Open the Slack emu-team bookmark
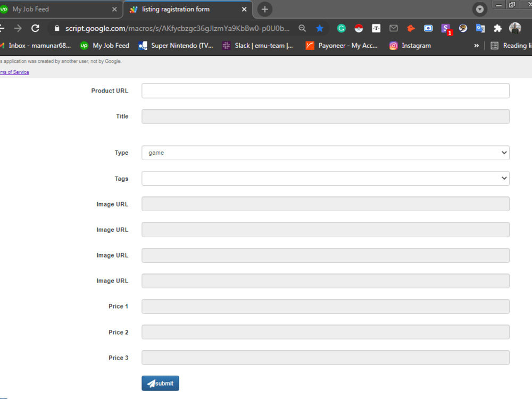Image resolution: width=532 pixels, height=399 pixels. (257, 45)
